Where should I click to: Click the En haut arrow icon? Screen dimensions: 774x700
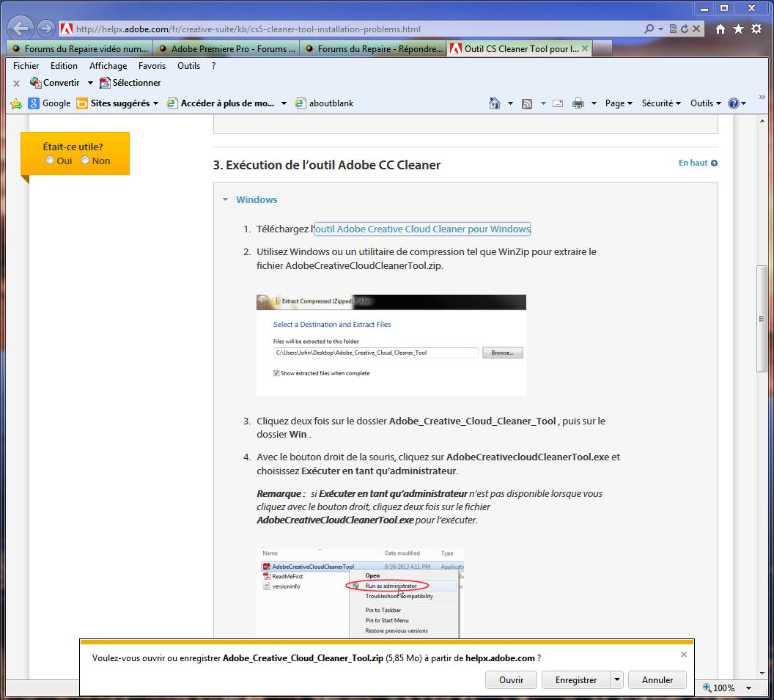(715, 163)
